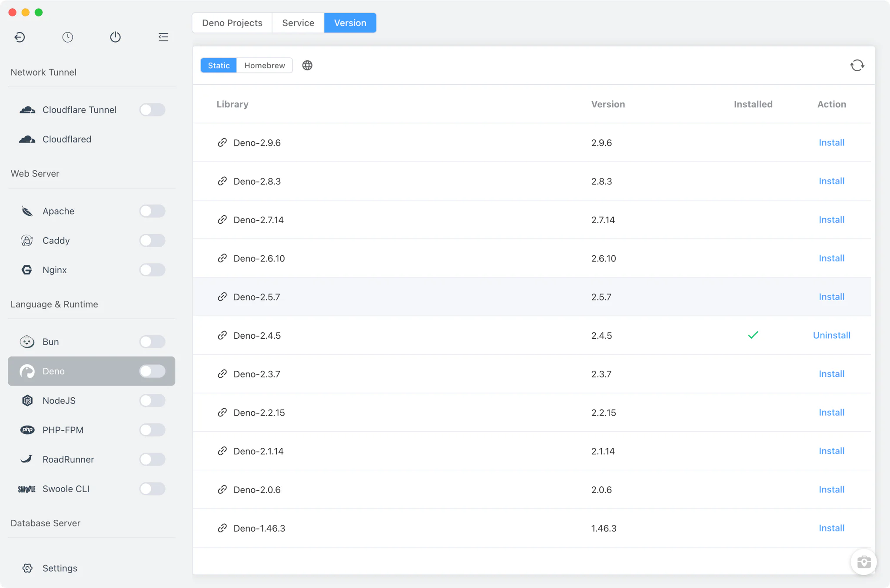890x588 pixels.
Task: Install Deno version 2.6.10
Action: click(831, 258)
